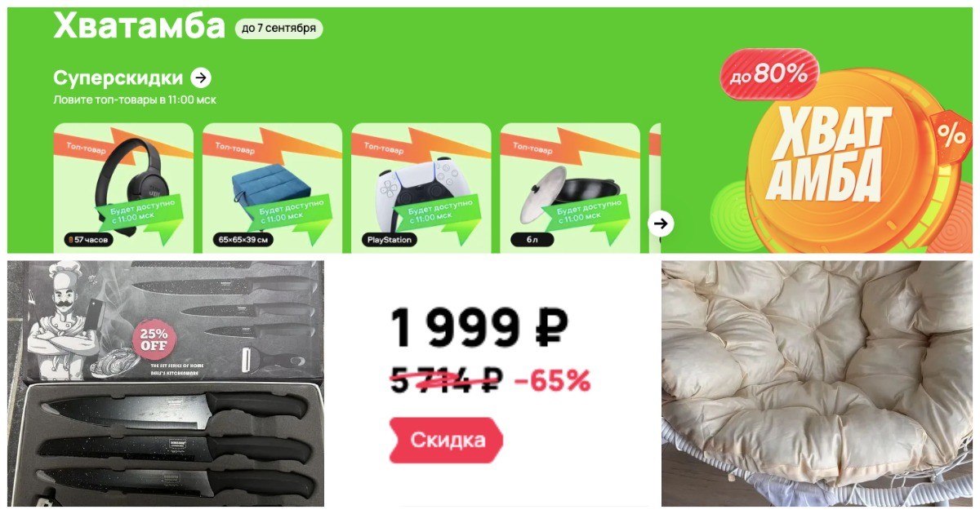
Task: Click the до 7 сентября badge
Action: (x=278, y=29)
